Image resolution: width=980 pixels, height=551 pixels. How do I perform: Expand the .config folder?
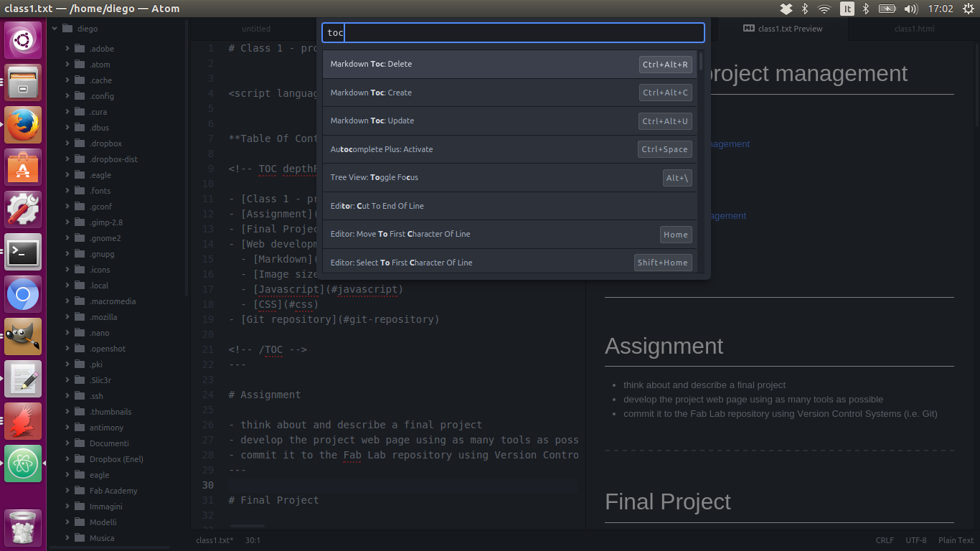(x=67, y=96)
